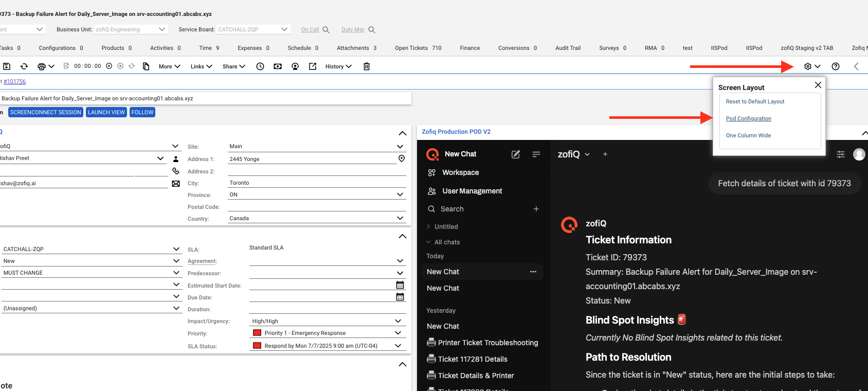This screenshot has width=868, height=391.
Task: Click the City input field showing Toronto
Action: (x=317, y=183)
